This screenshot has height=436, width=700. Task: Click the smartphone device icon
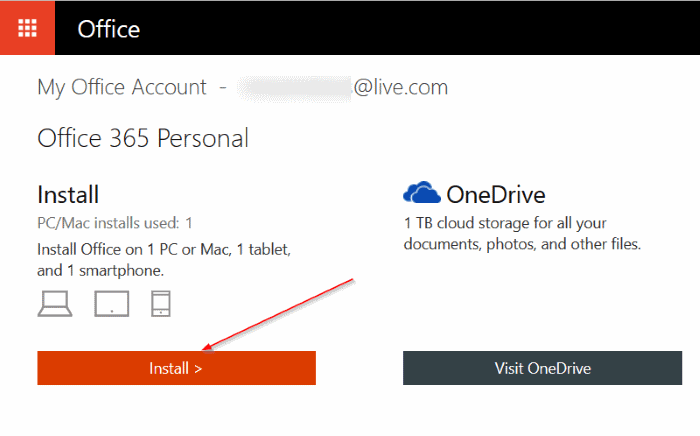click(161, 304)
